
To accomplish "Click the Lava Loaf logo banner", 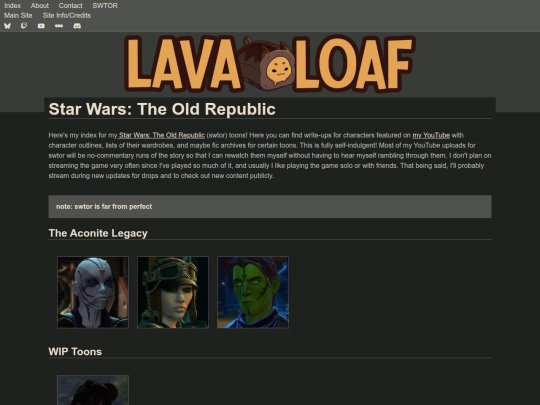I will click(x=270, y=64).
